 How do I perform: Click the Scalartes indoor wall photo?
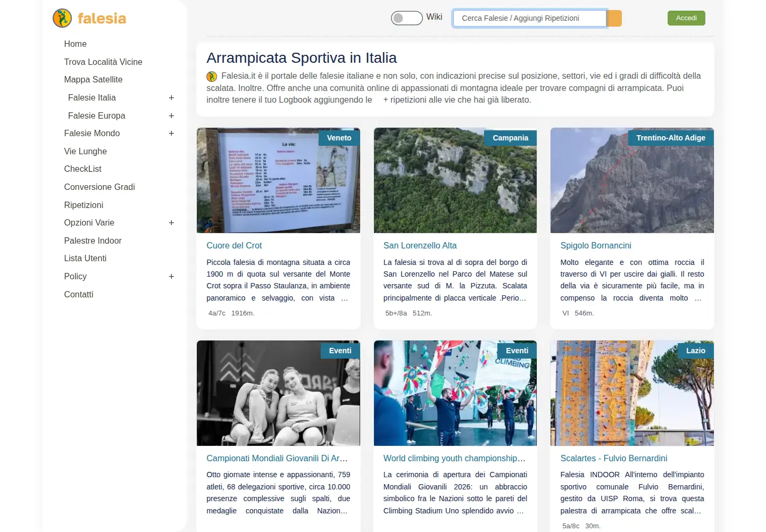click(x=632, y=393)
